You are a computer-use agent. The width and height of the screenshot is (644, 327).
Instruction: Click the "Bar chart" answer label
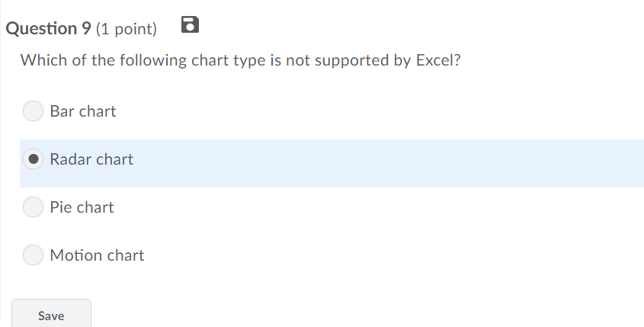tap(83, 111)
